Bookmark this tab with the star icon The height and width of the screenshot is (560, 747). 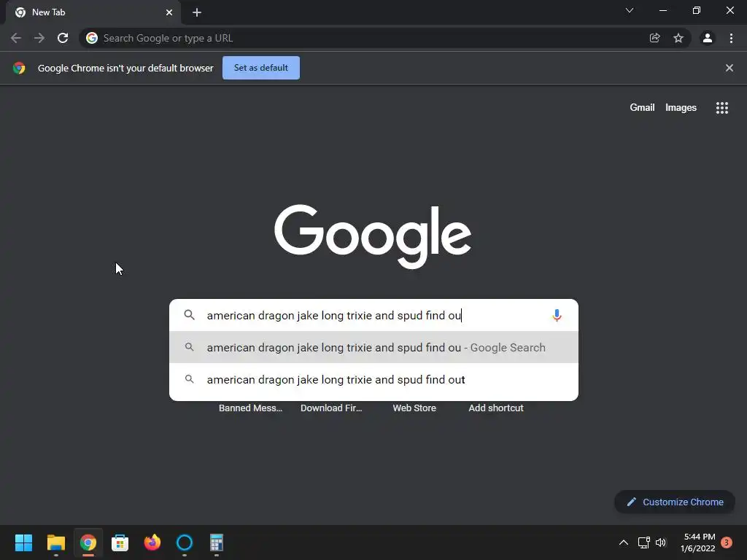click(678, 38)
